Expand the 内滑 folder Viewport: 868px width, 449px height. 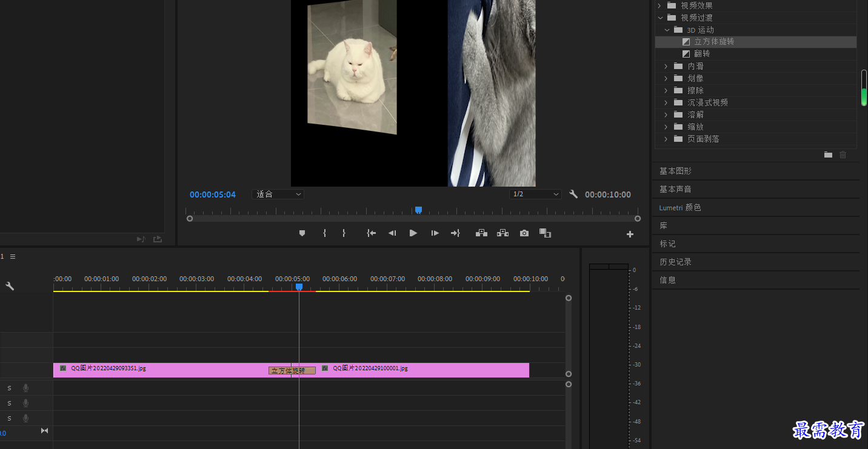pyautogui.click(x=666, y=66)
